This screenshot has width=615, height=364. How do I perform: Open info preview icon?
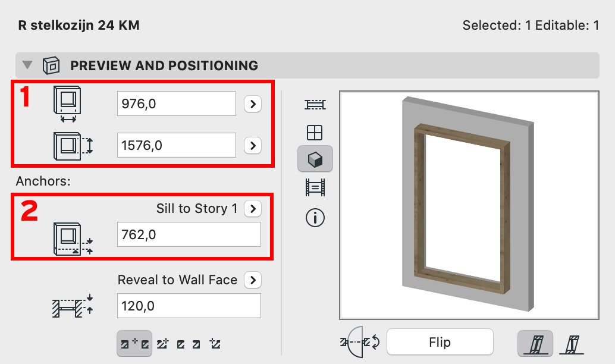(315, 218)
